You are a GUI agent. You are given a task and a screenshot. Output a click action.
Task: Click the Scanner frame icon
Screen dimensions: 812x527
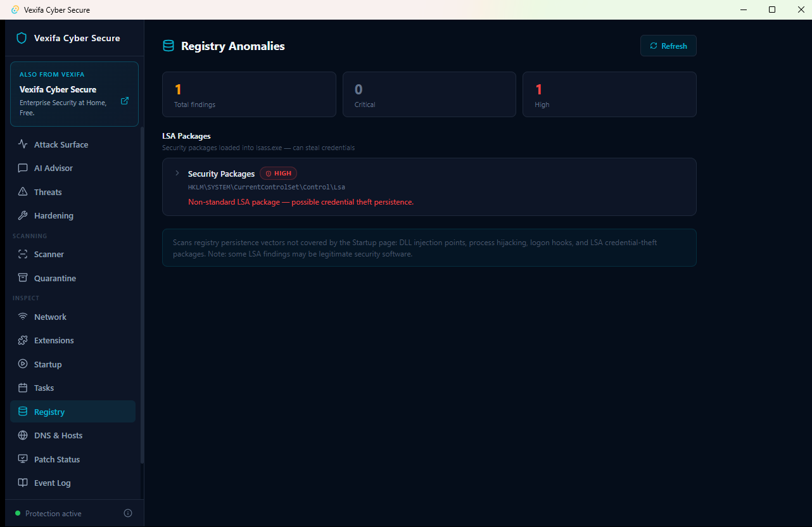[23, 254]
